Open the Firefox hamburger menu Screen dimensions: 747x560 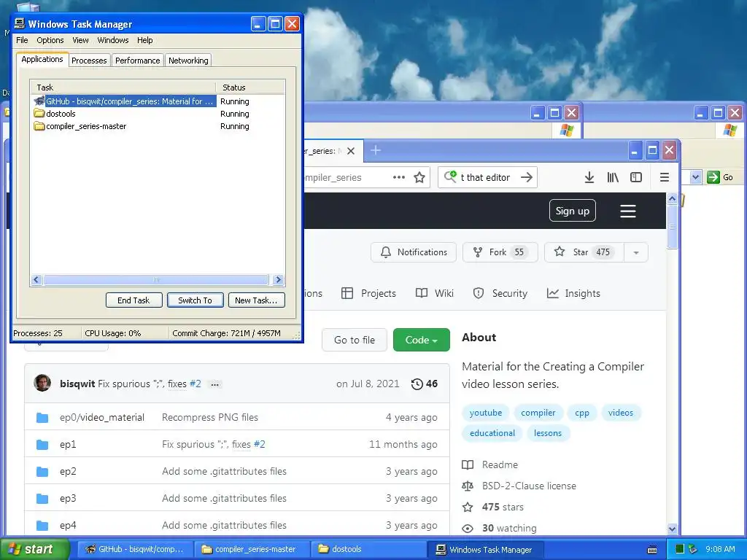(x=664, y=178)
